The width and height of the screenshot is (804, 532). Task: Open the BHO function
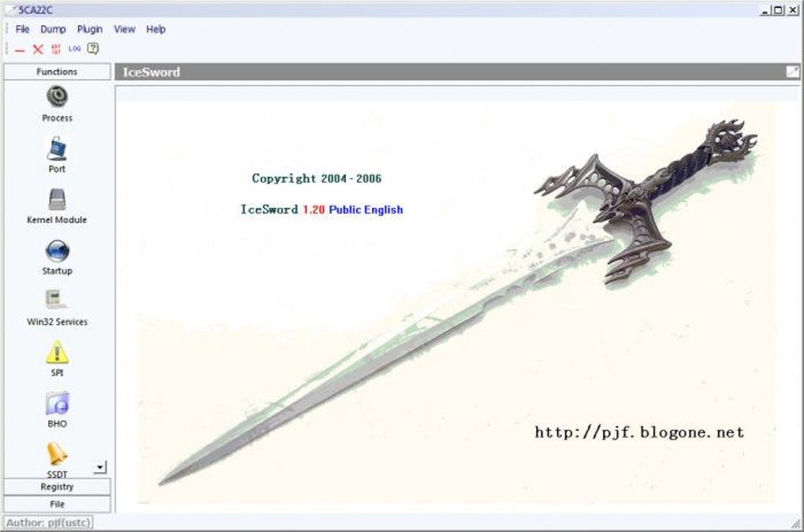(x=57, y=410)
